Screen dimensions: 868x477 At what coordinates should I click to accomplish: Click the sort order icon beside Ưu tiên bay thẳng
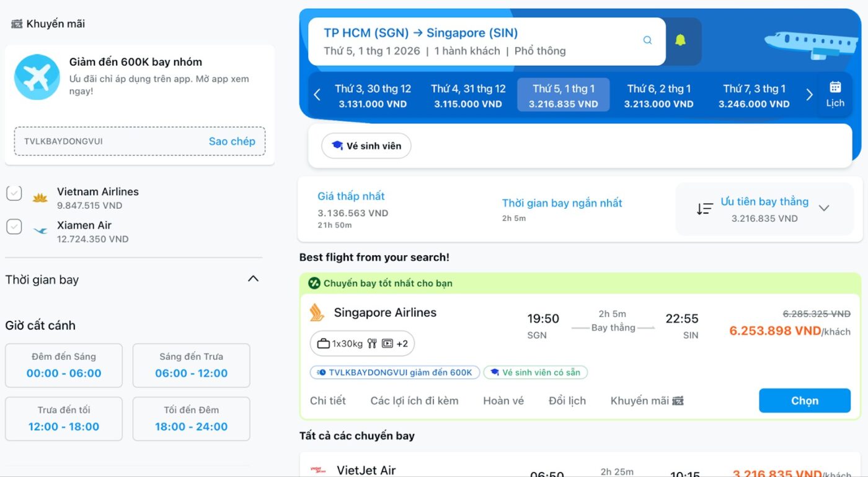[x=704, y=209]
